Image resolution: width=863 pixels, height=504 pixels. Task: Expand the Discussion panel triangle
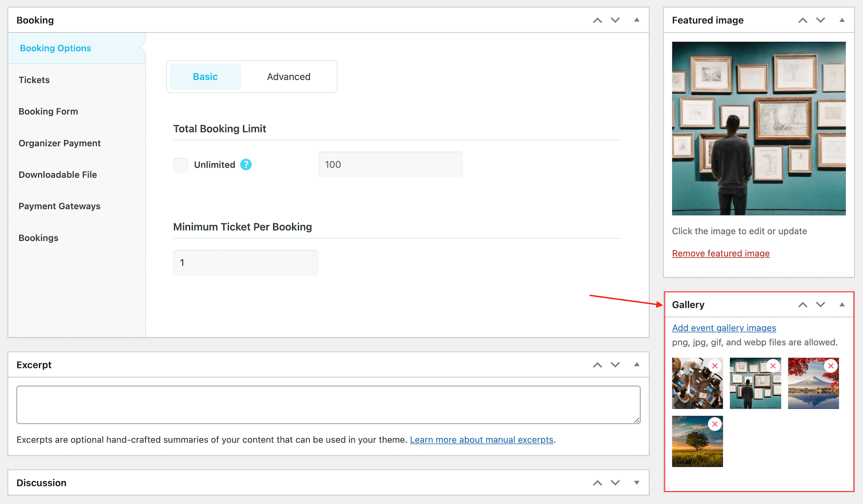click(636, 483)
